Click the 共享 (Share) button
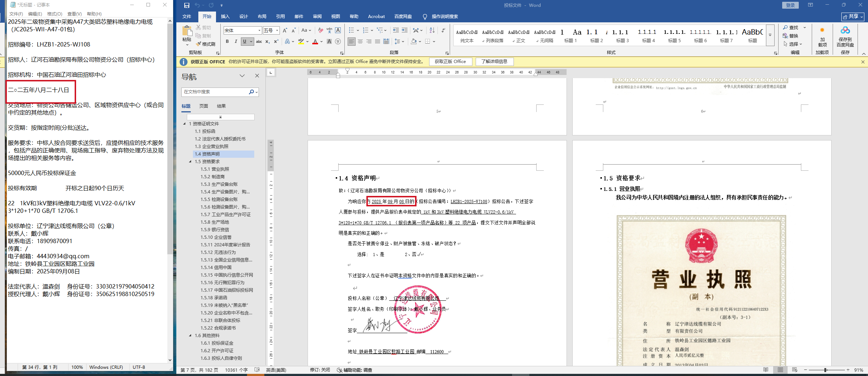The height and width of the screenshot is (376, 868). 853,17
